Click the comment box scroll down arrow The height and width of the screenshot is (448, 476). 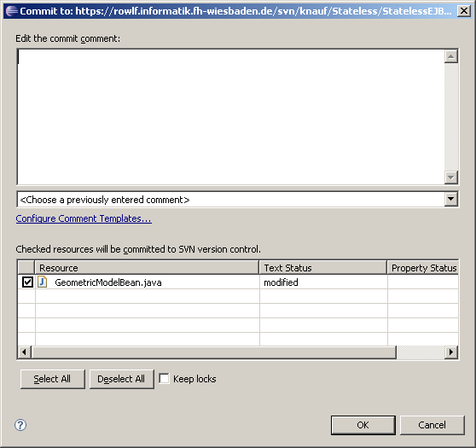pyautogui.click(x=451, y=177)
